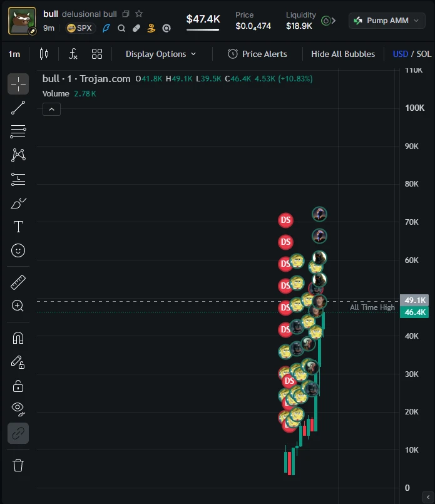Open Price Alerts
This screenshot has height=504, width=435.
(257, 54)
